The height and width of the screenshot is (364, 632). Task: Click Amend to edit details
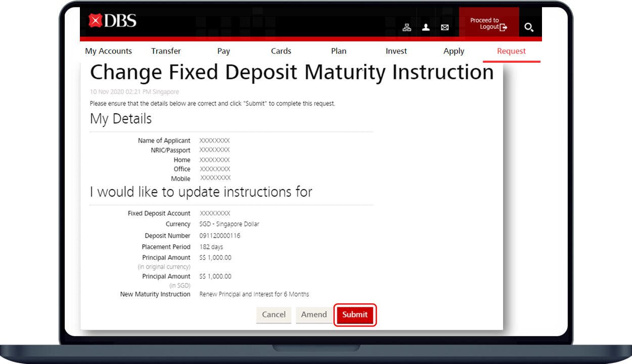coord(314,314)
